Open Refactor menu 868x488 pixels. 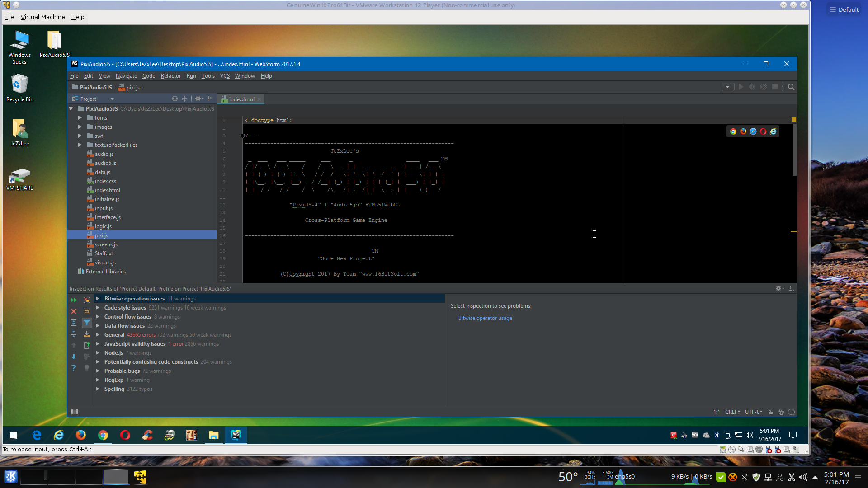click(171, 76)
